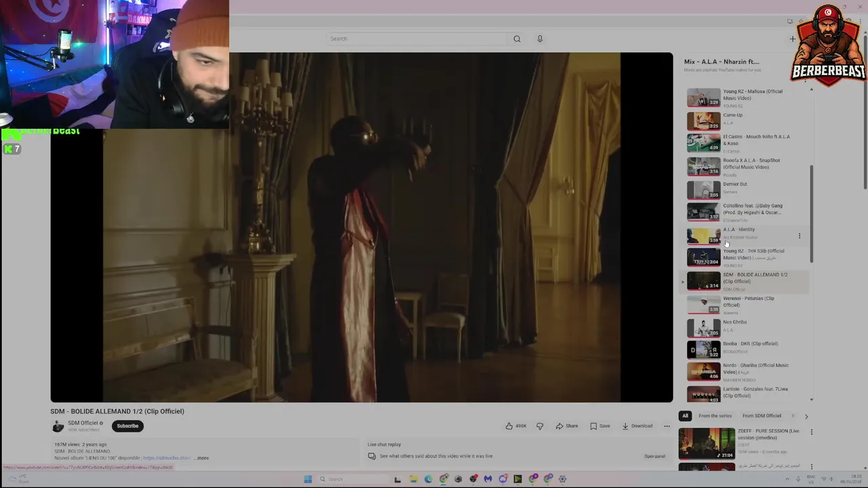Save the video to a playlist

pyautogui.click(x=599, y=426)
